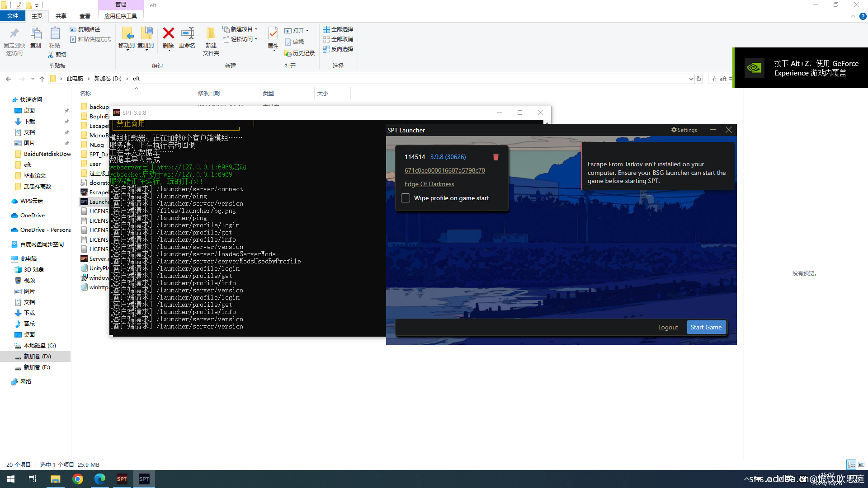The height and width of the screenshot is (488, 868).
Task: Switch to the red SPT server taskbar icon
Action: (122, 479)
